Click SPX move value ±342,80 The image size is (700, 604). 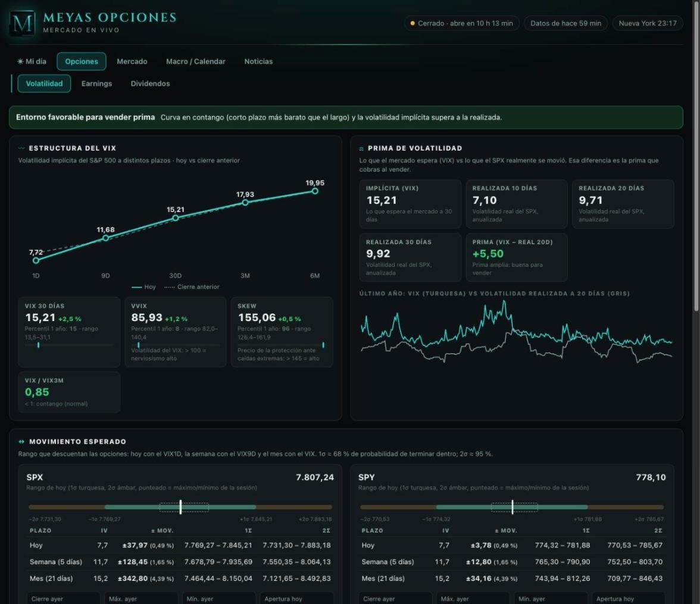(x=133, y=578)
